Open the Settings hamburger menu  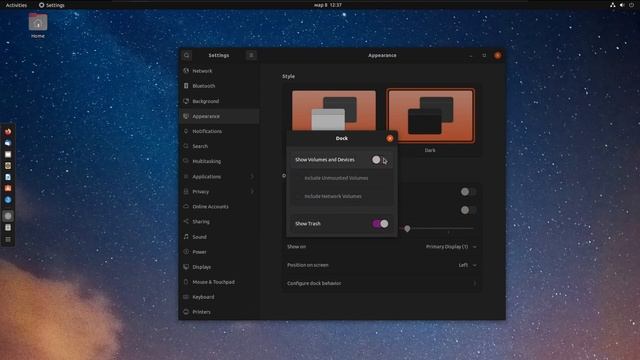tap(251, 55)
